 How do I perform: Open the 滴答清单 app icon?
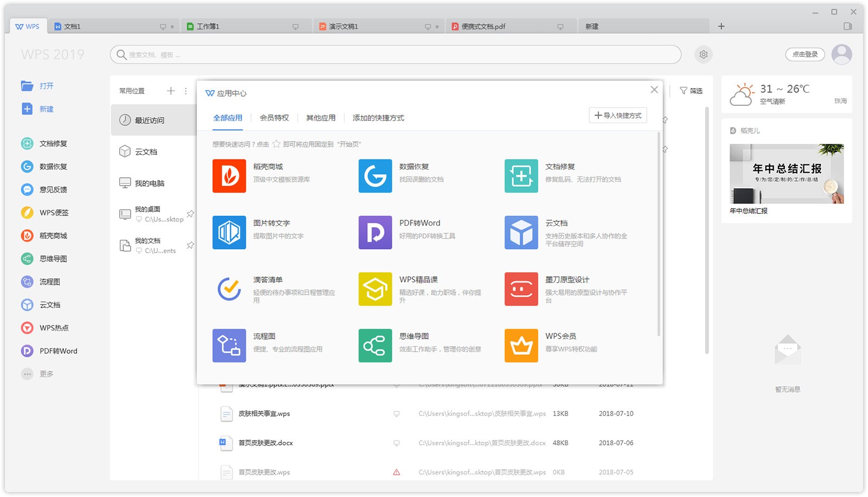click(229, 289)
